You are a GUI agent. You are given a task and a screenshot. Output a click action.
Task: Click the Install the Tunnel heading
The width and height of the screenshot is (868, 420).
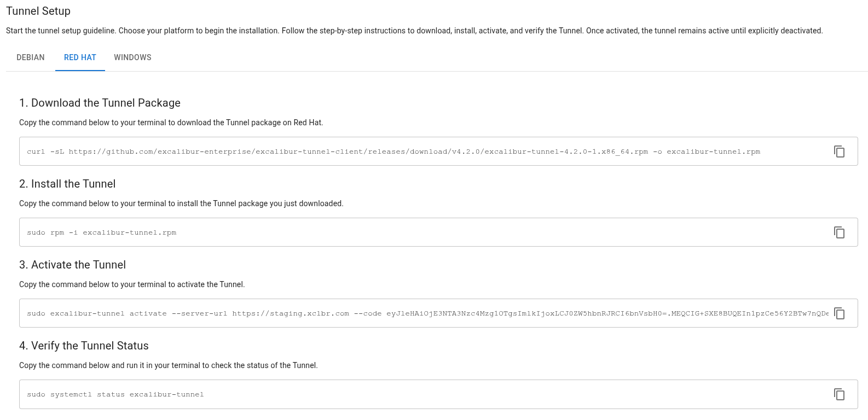[67, 184]
